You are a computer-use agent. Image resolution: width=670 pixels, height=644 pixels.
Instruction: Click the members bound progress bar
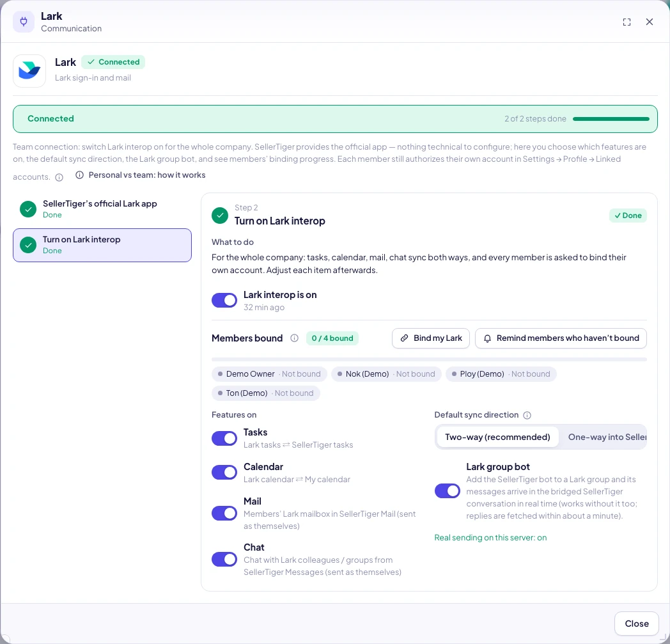(x=429, y=359)
